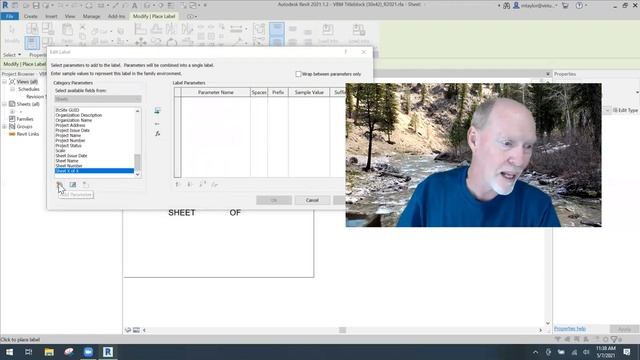
Task: Open the File tab
Action: pyautogui.click(x=9, y=16)
